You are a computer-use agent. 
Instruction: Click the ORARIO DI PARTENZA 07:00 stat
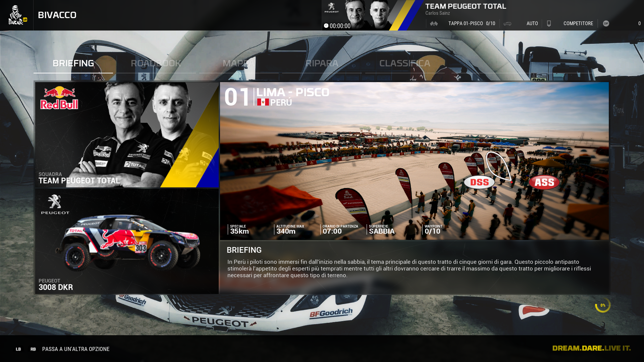pyautogui.click(x=340, y=230)
